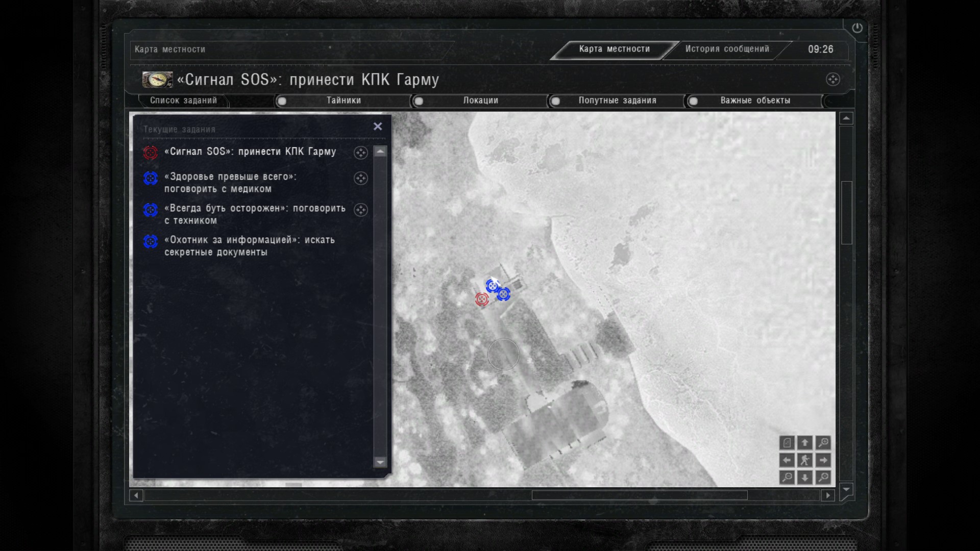The image size is (980, 551).
Task: Select «Всегда быть осторожен» technician task
Action: (x=255, y=214)
